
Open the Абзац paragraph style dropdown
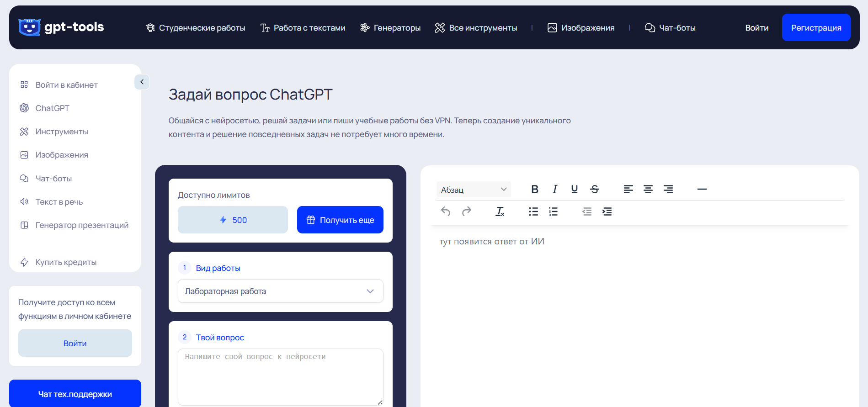474,190
